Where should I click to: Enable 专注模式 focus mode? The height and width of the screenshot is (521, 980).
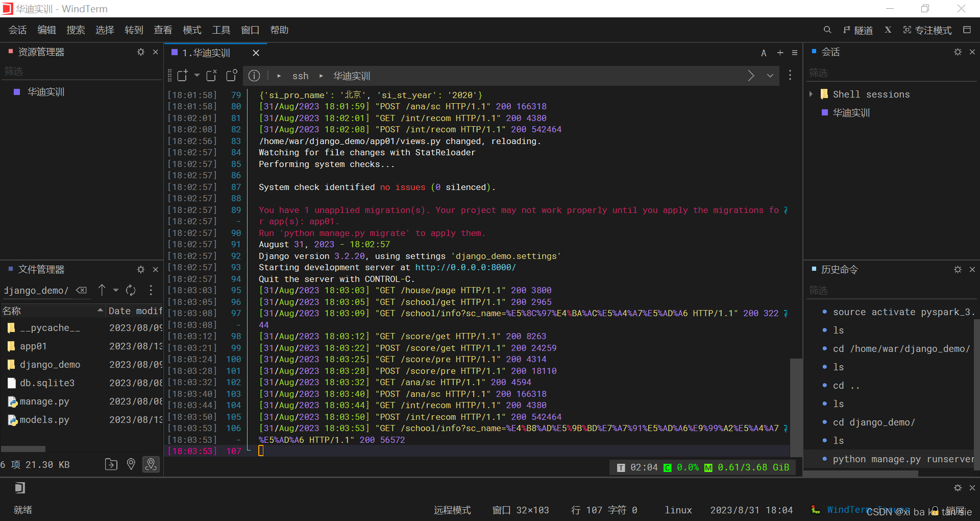point(927,30)
